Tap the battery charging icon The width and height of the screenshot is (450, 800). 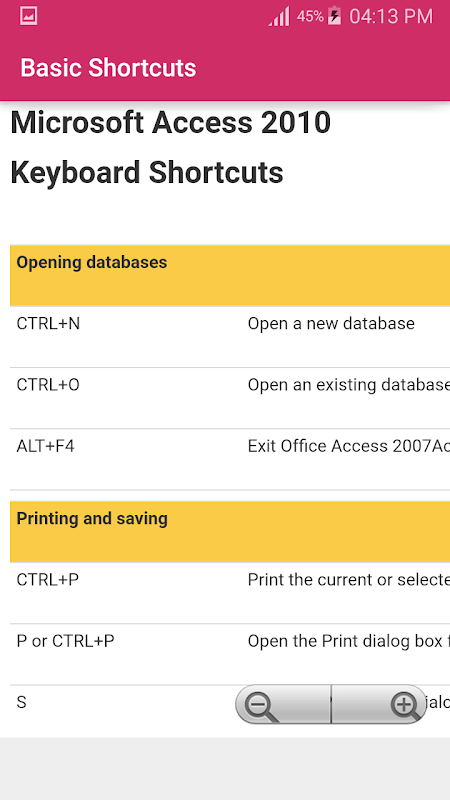click(x=335, y=16)
